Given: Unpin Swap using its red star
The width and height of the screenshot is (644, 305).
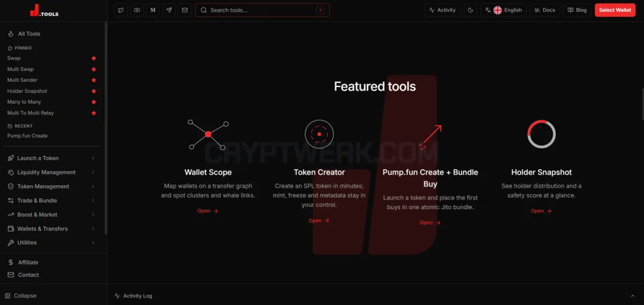Looking at the screenshot, I should tap(94, 58).
